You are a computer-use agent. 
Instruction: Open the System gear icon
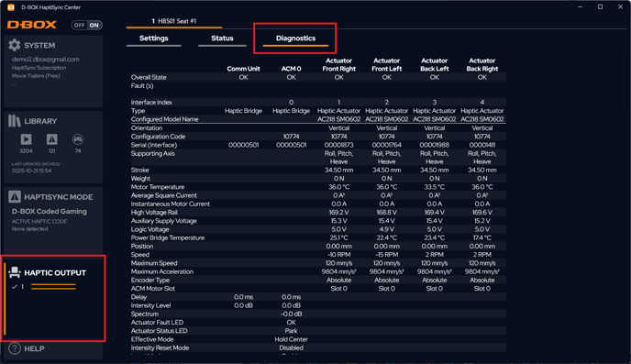15,45
